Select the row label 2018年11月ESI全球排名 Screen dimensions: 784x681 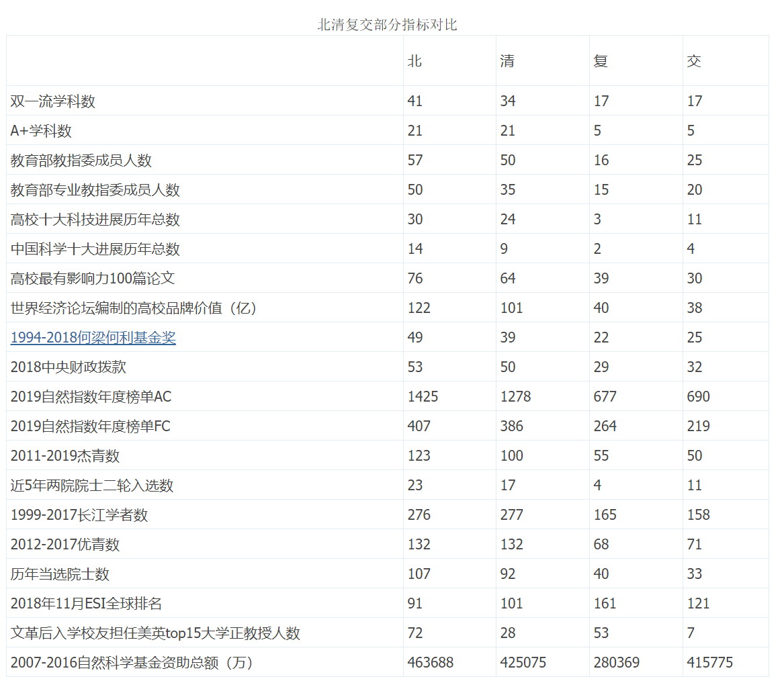(86, 604)
